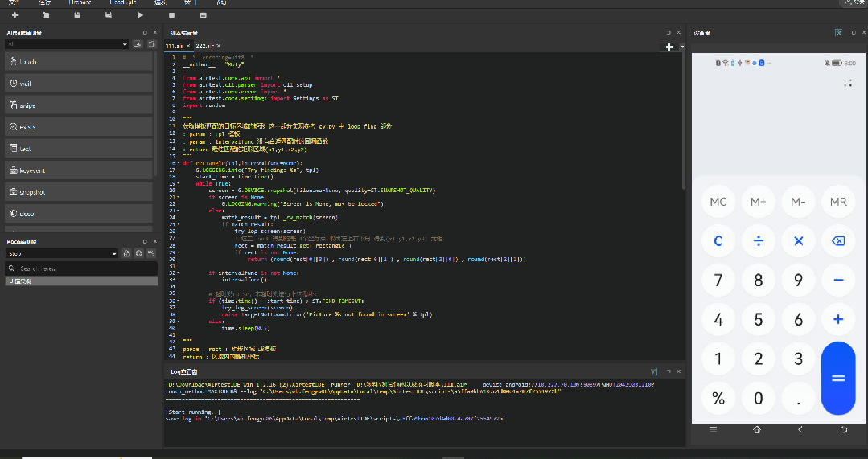Click the Poco lock icon
Screen dimensions: 868x459
tap(126, 253)
